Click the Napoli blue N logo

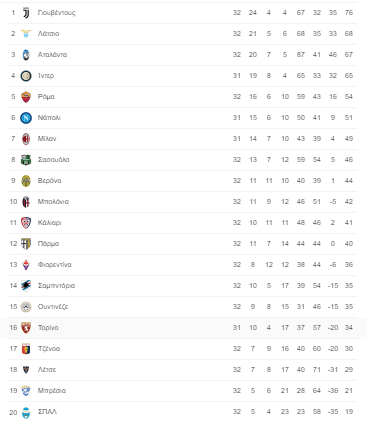coord(26,118)
